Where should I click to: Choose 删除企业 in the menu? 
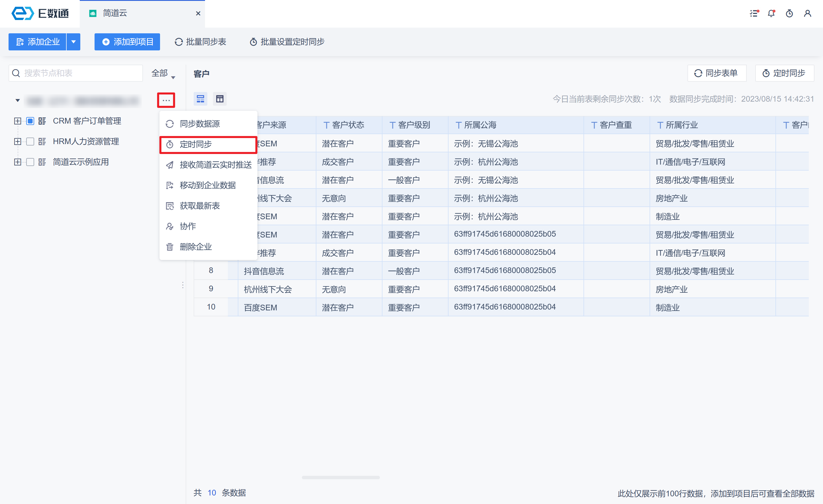pyautogui.click(x=195, y=247)
